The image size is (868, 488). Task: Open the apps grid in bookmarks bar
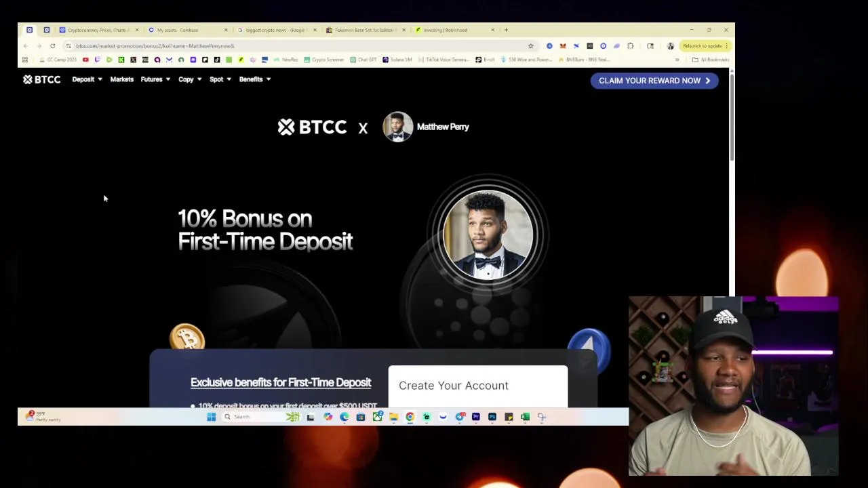25,60
